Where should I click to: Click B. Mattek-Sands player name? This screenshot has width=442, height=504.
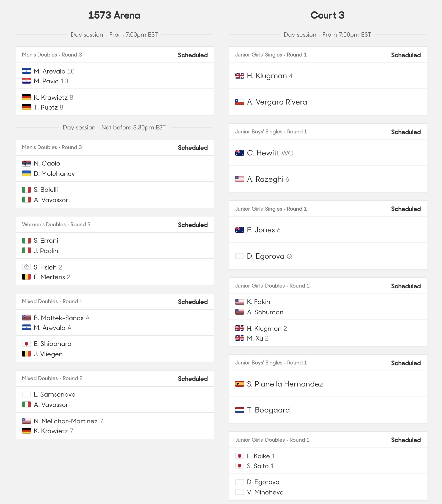(59, 318)
